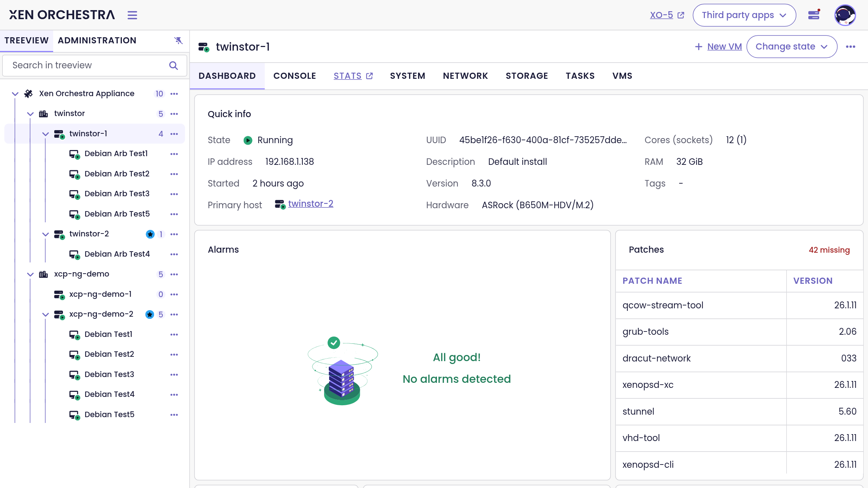868x488 pixels.
Task: Click the New VM link
Action: pyautogui.click(x=724, y=47)
